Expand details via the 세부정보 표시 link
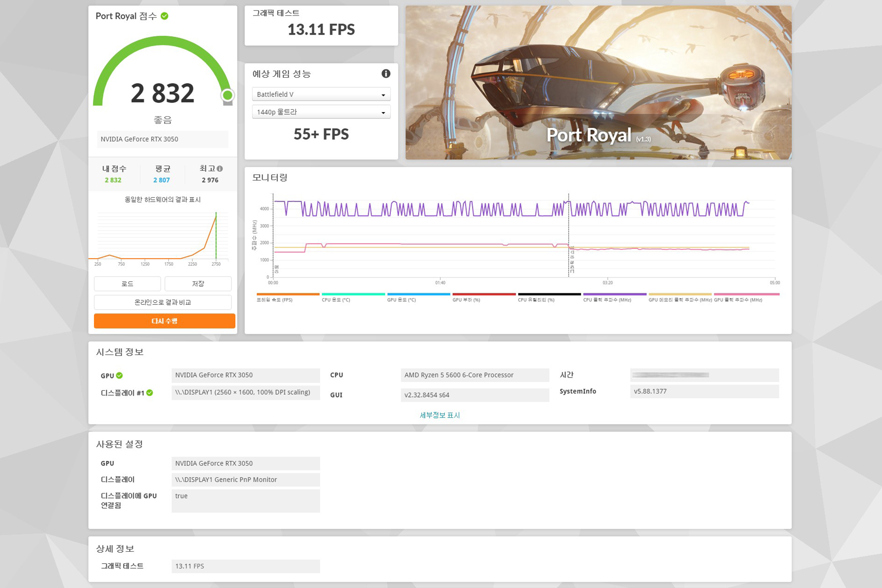This screenshot has height=588, width=882. point(440,415)
